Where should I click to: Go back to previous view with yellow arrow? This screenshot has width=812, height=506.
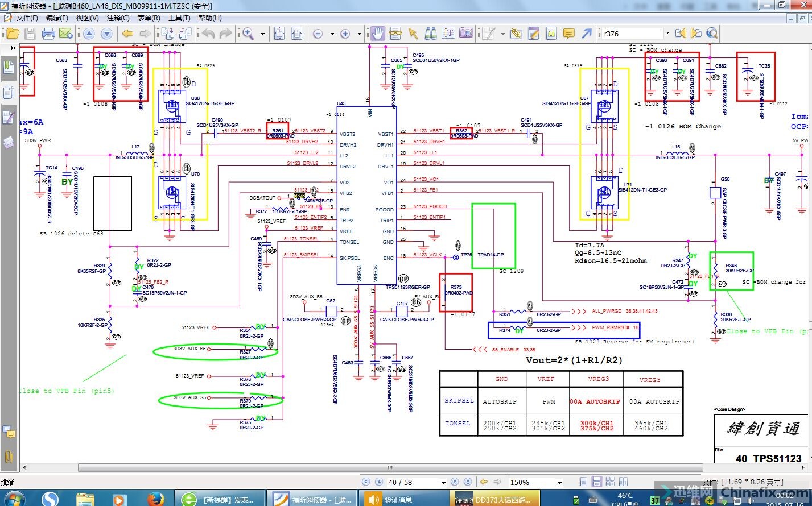pyautogui.click(x=128, y=34)
